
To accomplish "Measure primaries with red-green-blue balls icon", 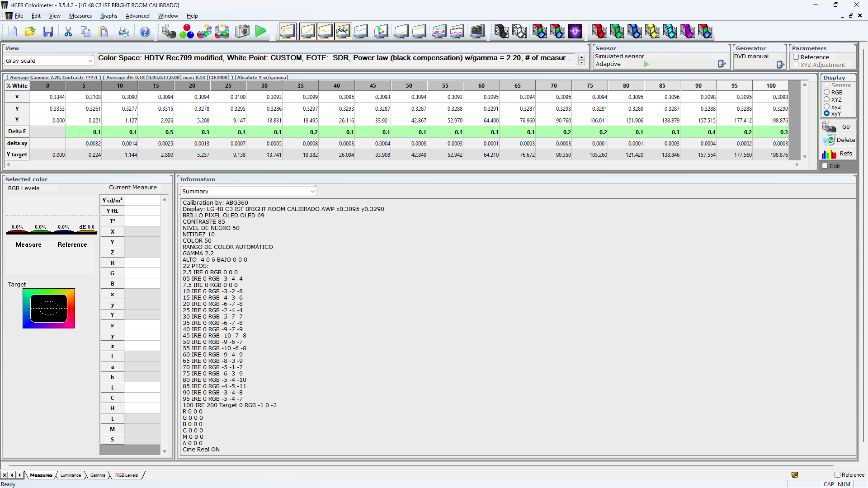I will click(186, 32).
